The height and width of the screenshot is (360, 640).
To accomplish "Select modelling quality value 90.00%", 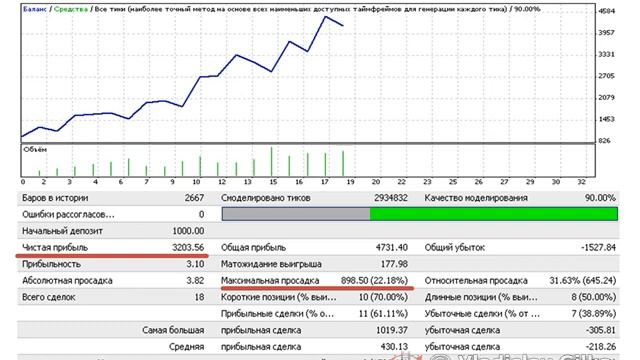I will click(x=600, y=198).
